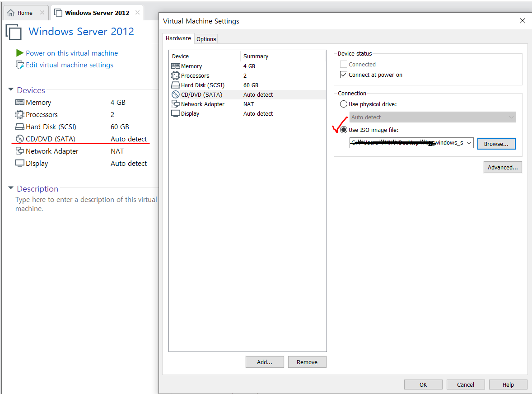Viewport: 532px width, 394px height.
Task: Switch to the Options tab
Action: pyautogui.click(x=206, y=39)
